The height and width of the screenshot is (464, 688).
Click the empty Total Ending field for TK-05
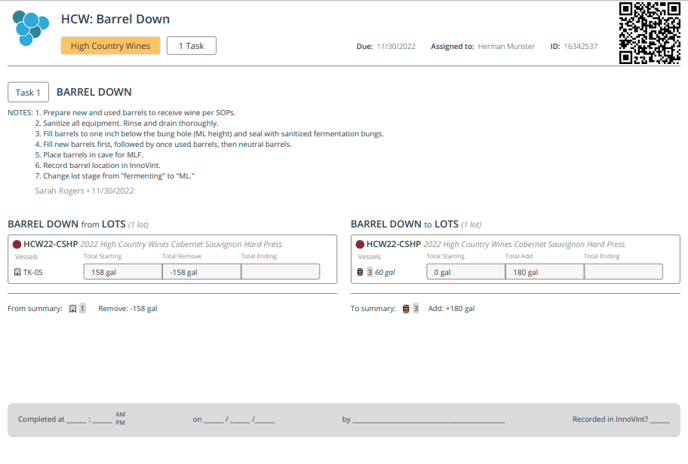coord(280,272)
